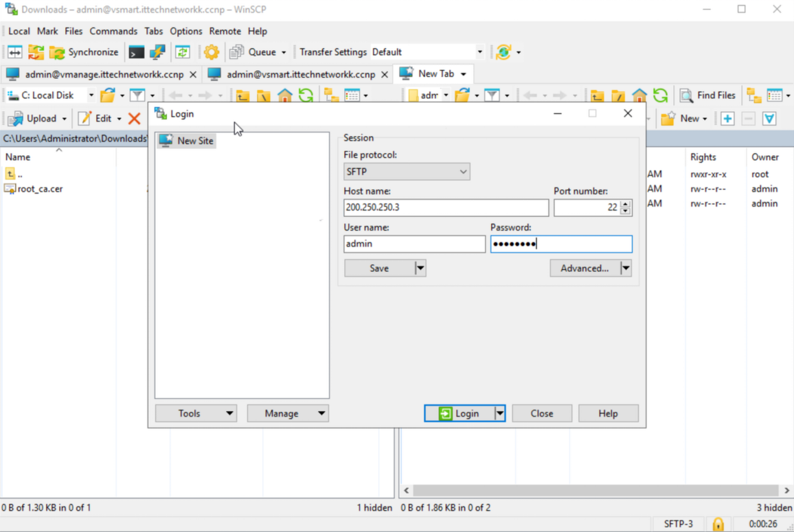Click the Close button in the Login dialog
The height and width of the screenshot is (532, 794).
(x=542, y=413)
